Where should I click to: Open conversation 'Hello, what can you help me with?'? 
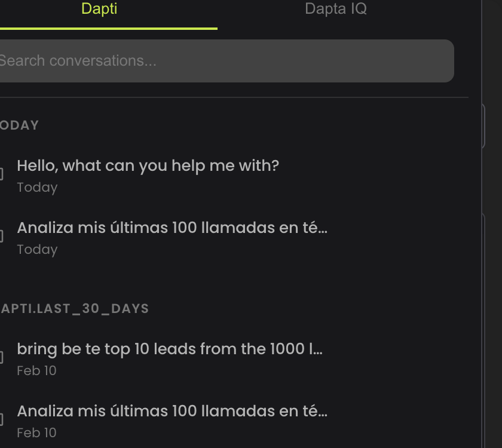pos(148,165)
